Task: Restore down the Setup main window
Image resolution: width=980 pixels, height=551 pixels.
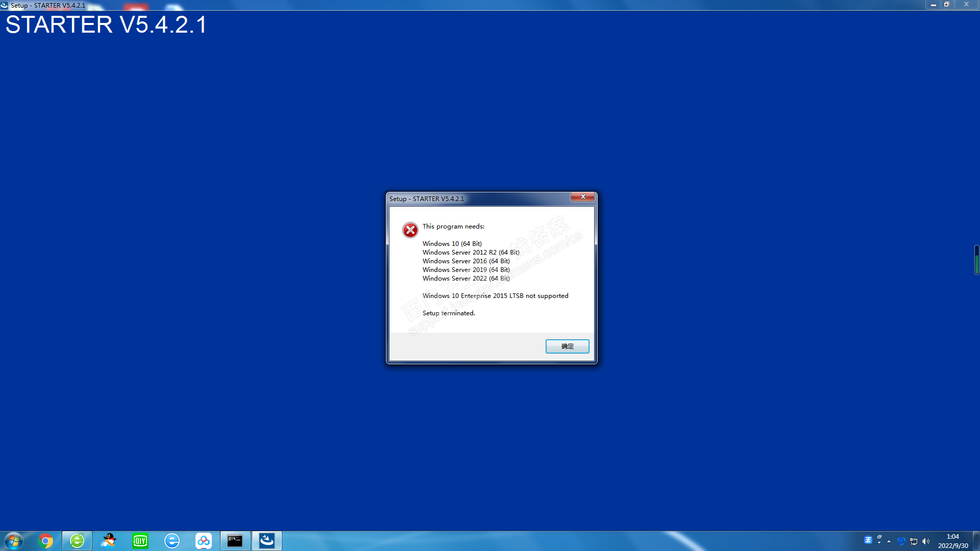Action: point(946,5)
